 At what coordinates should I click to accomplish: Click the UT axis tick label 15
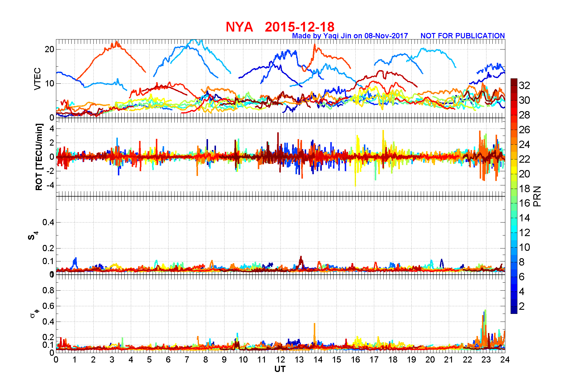336,360
